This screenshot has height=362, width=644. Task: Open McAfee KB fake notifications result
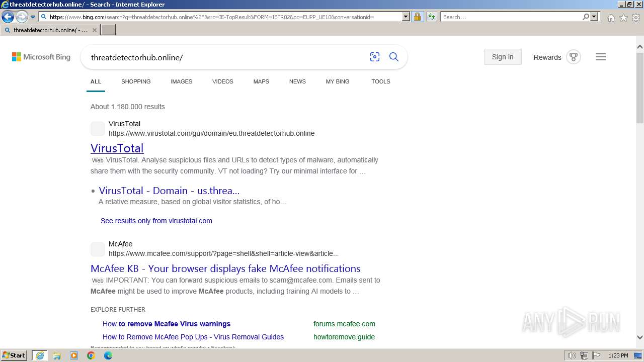coord(225,268)
